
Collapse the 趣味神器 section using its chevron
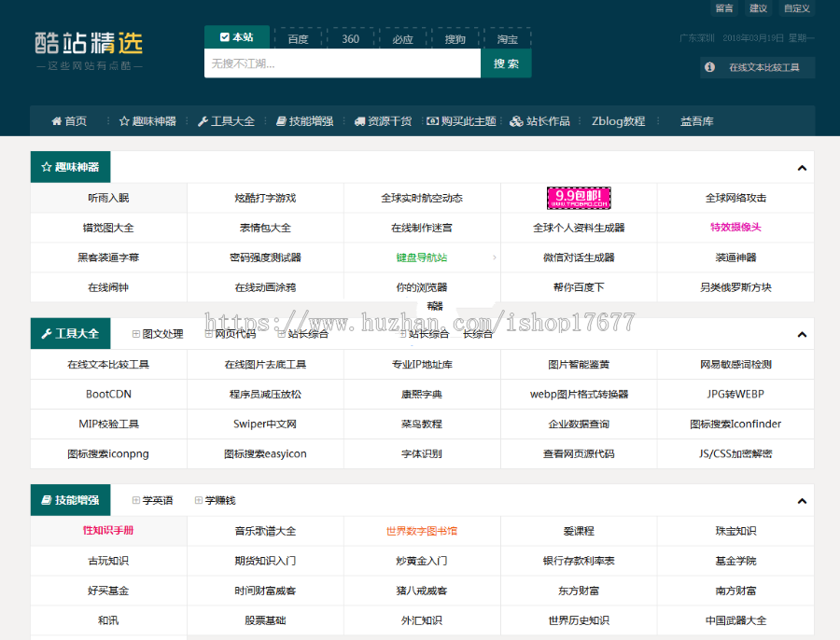point(801,166)
